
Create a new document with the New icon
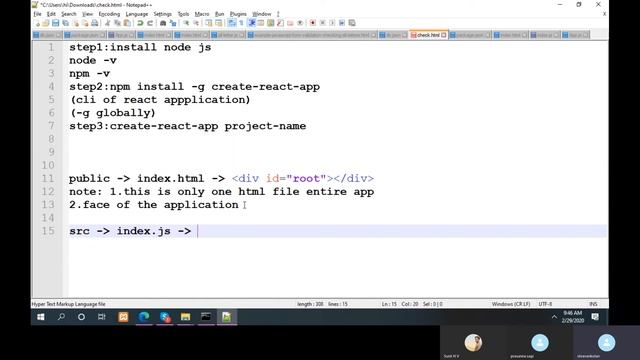pos(37,23)
